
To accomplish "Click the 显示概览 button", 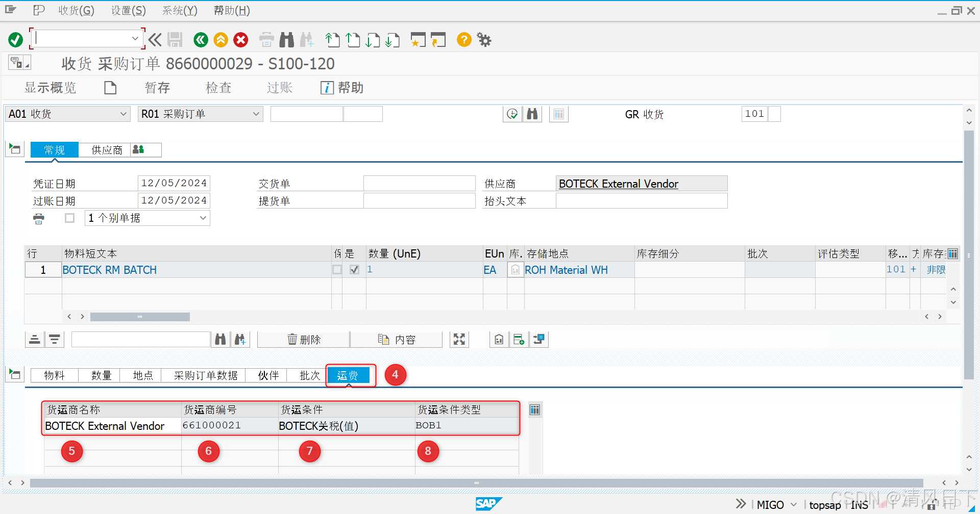I will (x=50, y=88).
